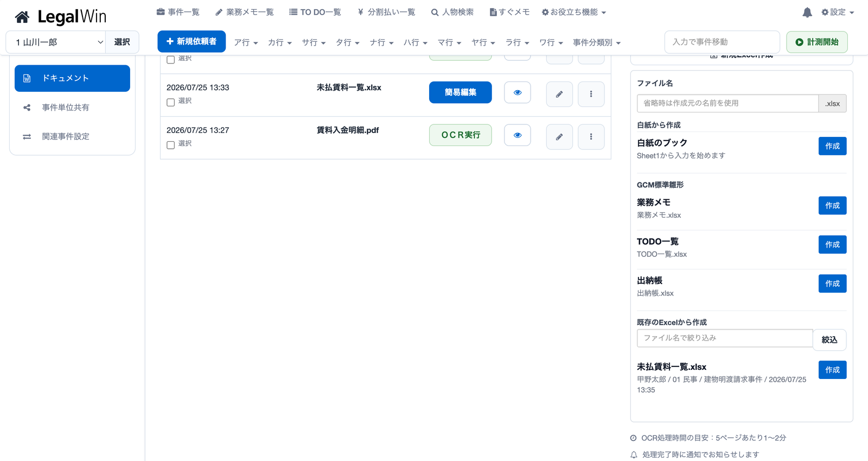Expand the ヤ行 dropdown
The height and width of the screenshot is (461, 868).
click(483, 42)
